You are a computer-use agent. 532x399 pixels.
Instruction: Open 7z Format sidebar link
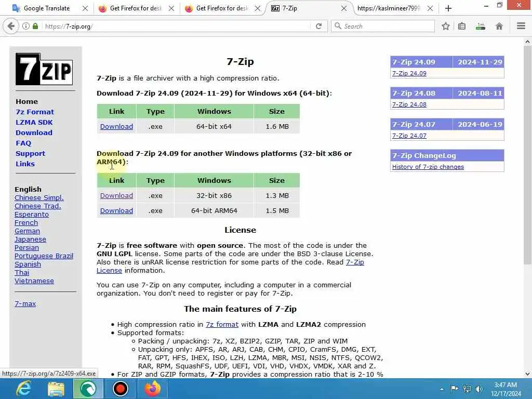[x=35, y=112]
